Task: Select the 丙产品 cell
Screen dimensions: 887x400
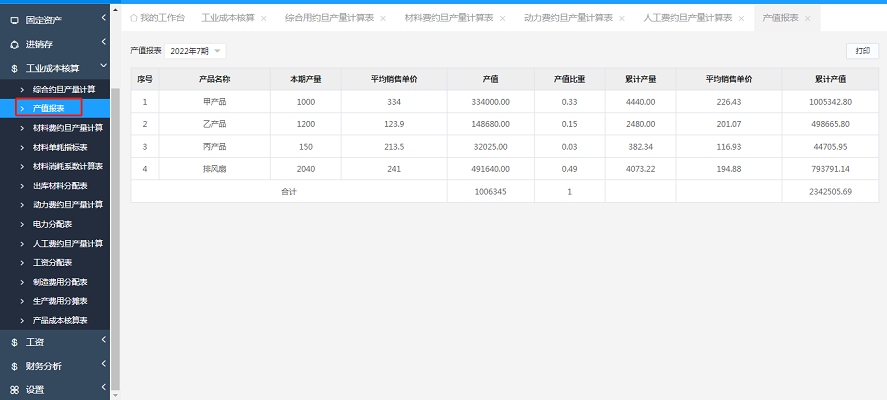Action: (214, 147)
